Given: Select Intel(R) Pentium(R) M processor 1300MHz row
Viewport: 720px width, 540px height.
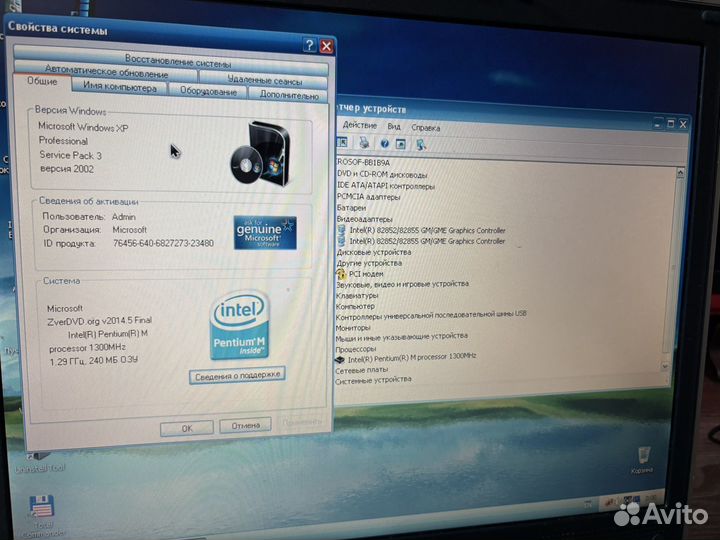Looking at the screenshot, I should tap(412, 357).
